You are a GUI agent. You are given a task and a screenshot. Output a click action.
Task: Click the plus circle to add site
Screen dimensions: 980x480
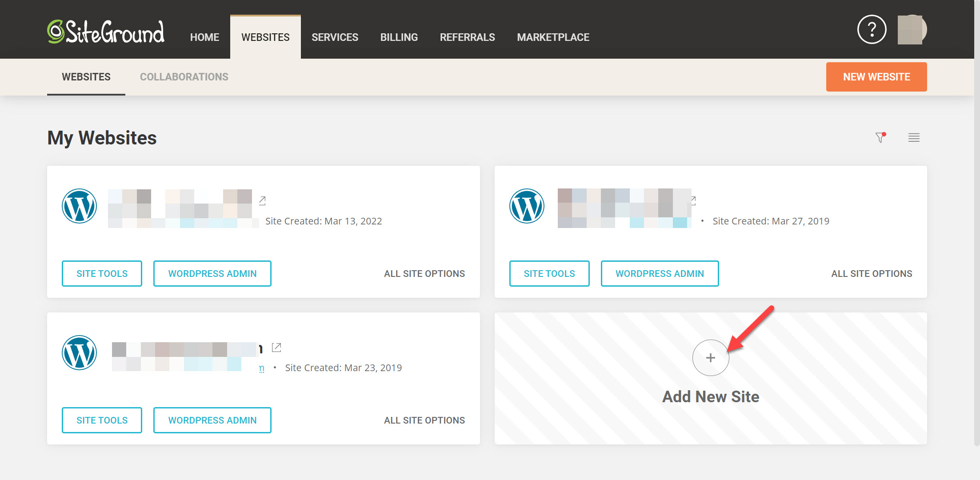(x=711, y=358)
